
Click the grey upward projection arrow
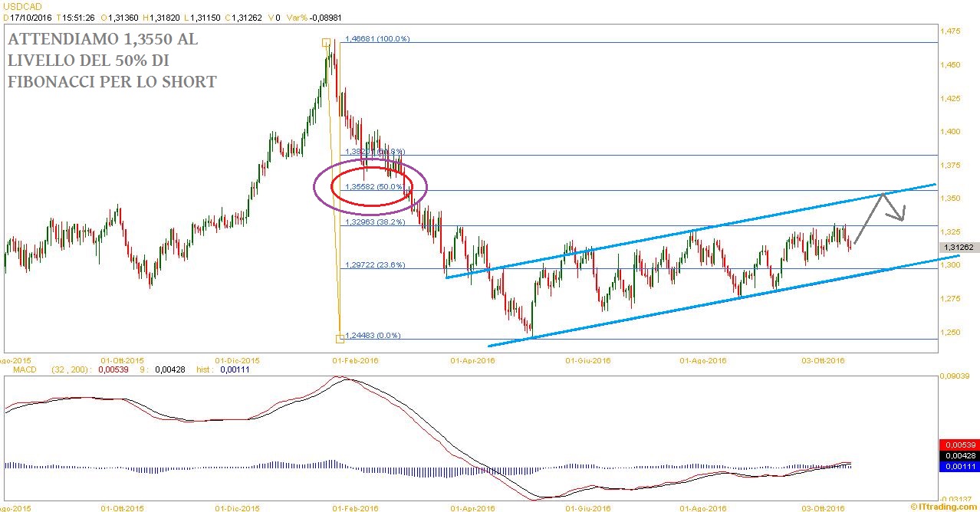(868, 219)
